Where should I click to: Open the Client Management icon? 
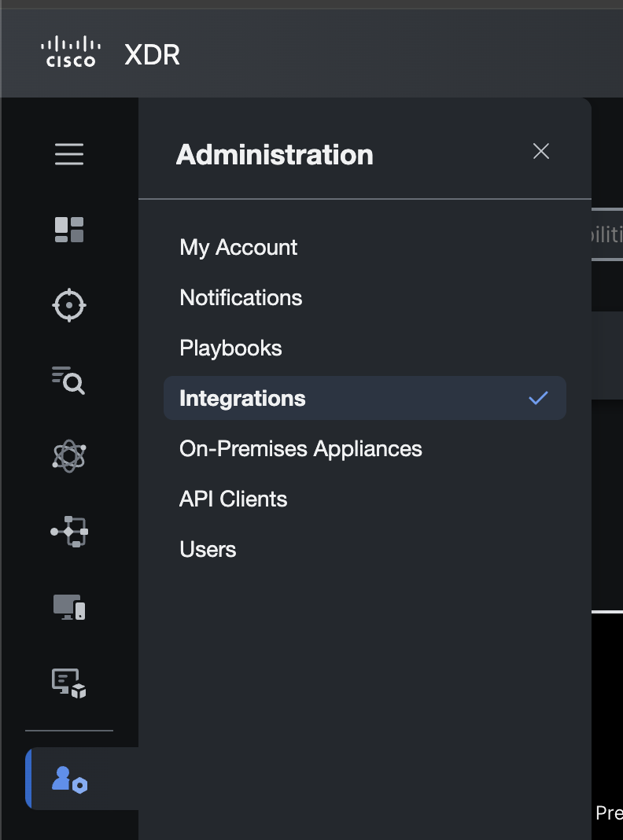[x=69, y=683]
